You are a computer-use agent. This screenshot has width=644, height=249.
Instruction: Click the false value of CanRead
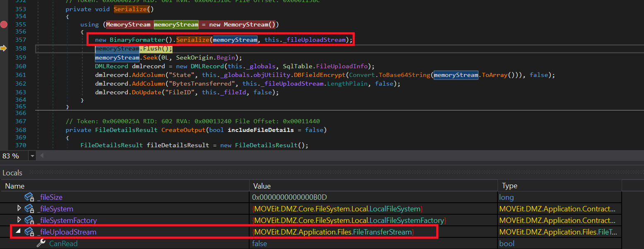(x=260, y=244)
